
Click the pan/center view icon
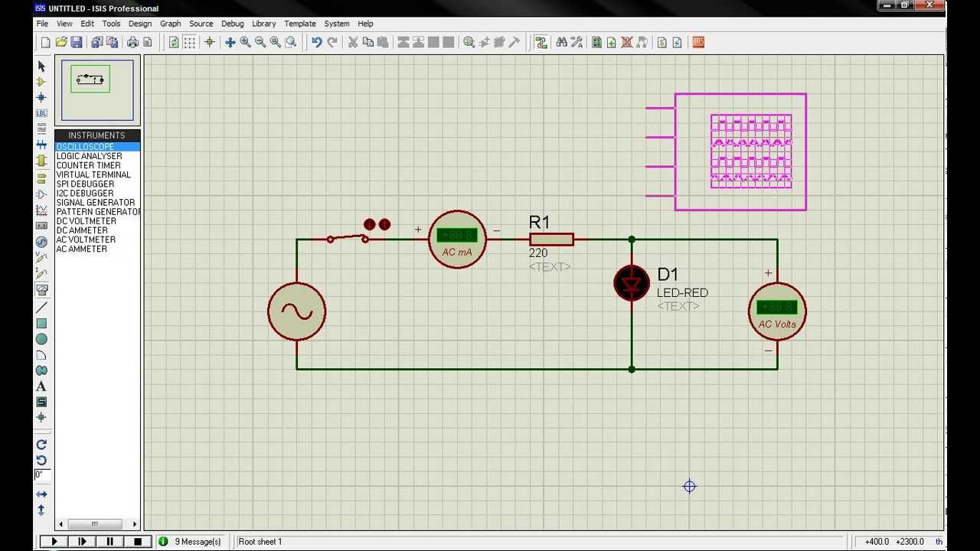pyautogui.click(x=230, y=42)
